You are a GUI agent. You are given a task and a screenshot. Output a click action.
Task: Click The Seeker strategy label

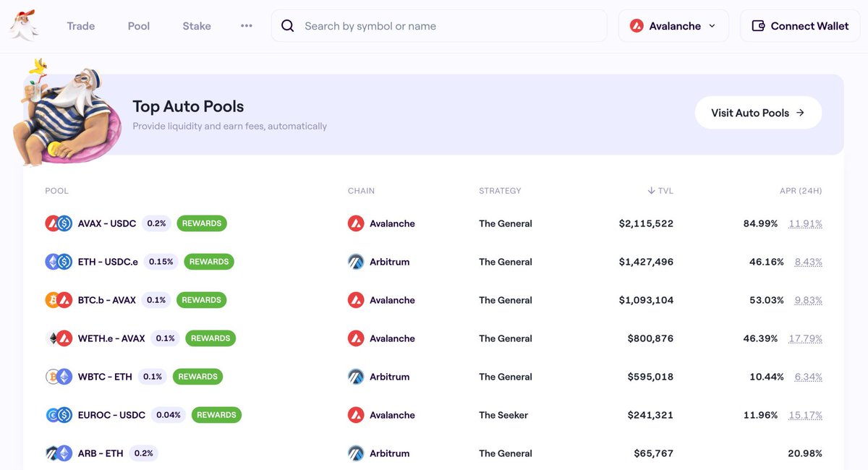(503, 415)
